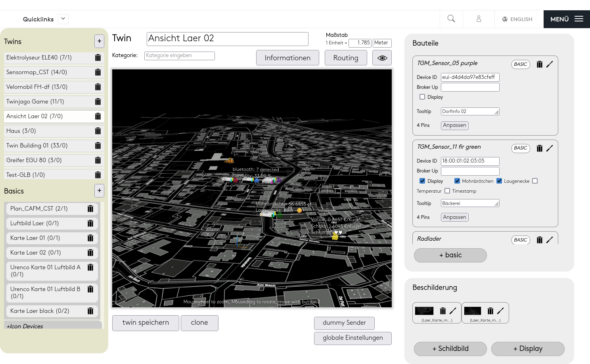Viewport: 590px width, 364px height.
Task: Expand the +Icon Devices section
Action: tap(25, 326)
